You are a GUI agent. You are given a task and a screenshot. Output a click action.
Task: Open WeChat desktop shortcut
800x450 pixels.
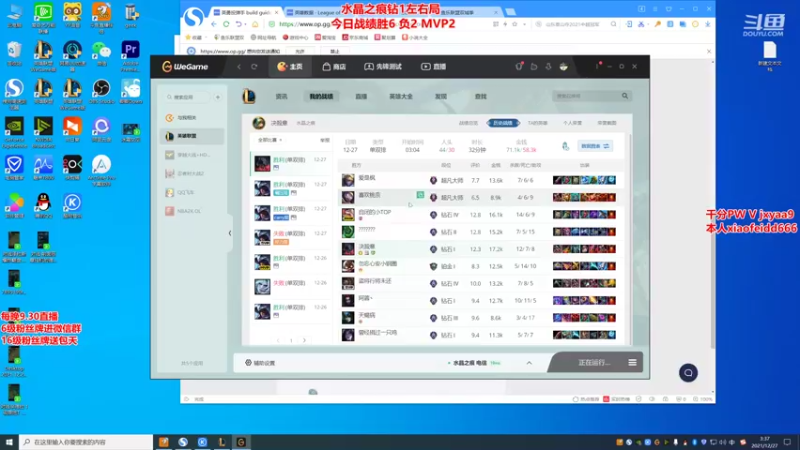(x=102, y=54)
